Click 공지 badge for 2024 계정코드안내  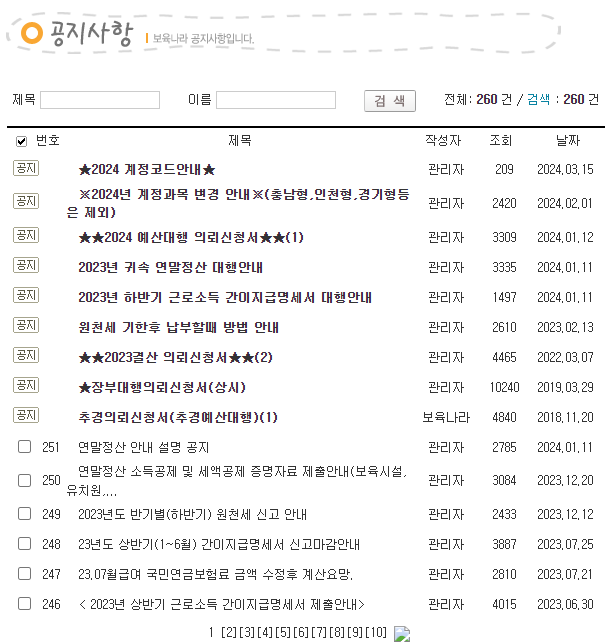tap(26, 168)
